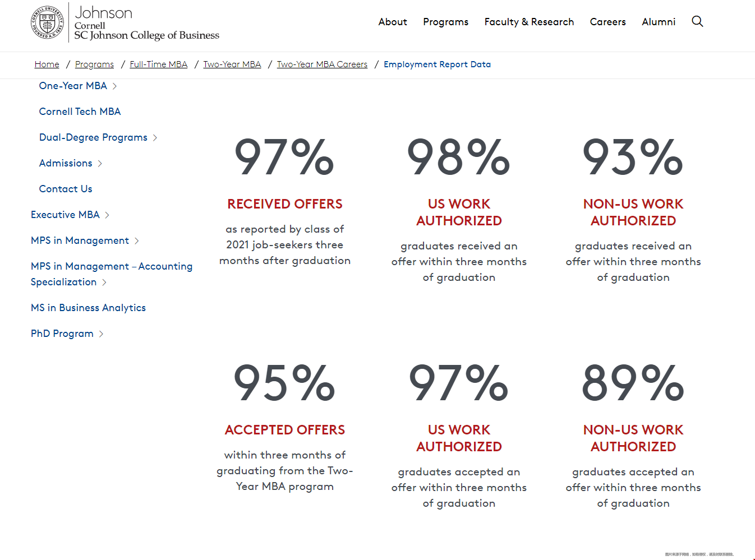Expand the Admissions chevron

click(x=100, y=164)
